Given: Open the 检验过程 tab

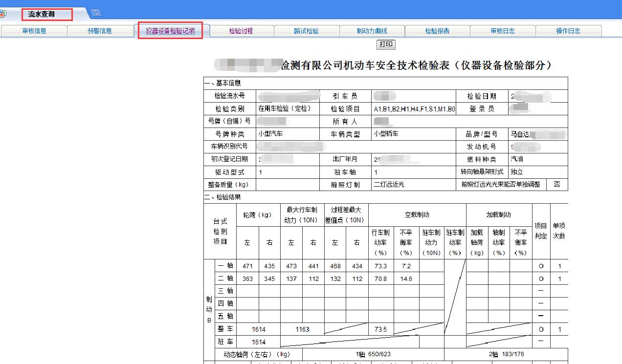Looking at the screenshot, I should (x=241, y=31).
